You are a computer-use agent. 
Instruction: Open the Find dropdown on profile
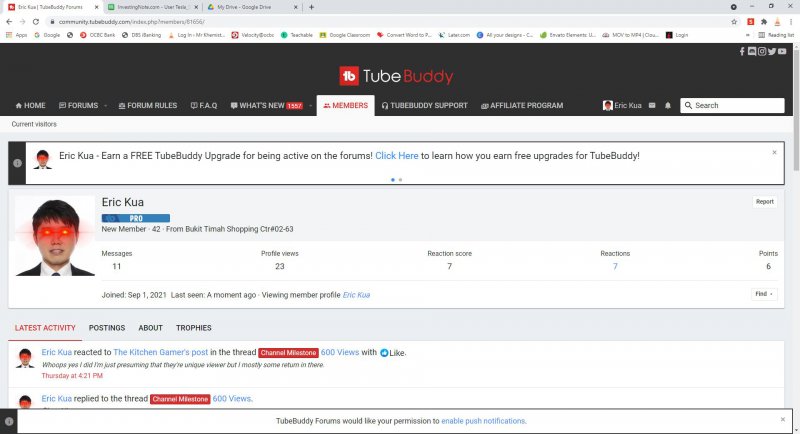(764, 294)
